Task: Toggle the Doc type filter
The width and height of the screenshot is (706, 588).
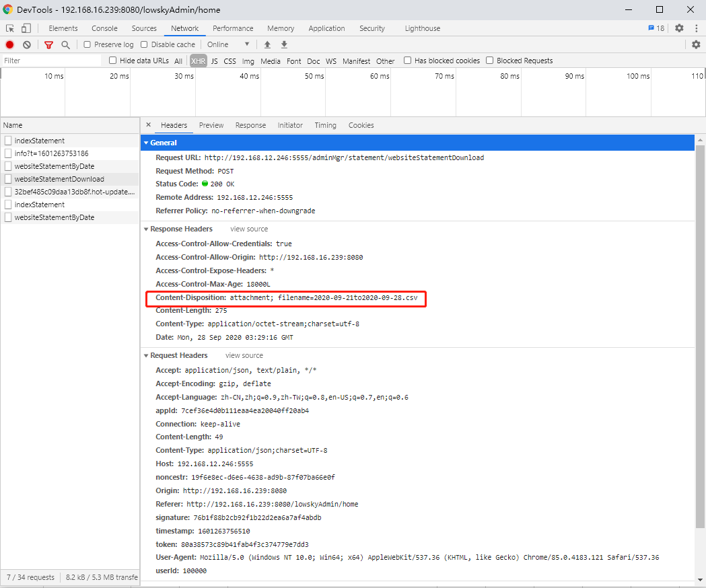Action: [314, 61]
